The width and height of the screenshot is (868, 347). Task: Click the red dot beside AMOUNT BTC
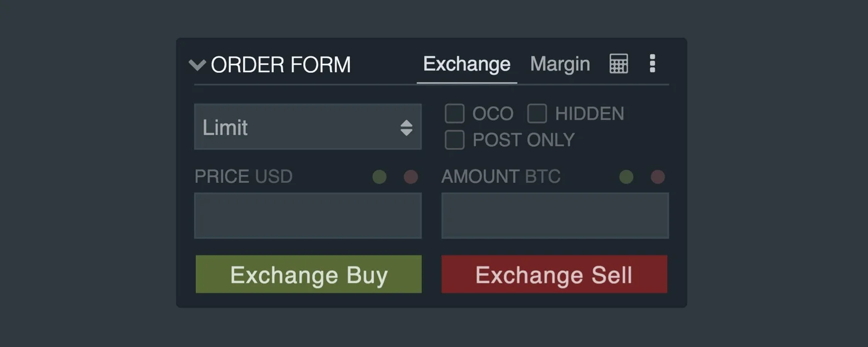[x=657, y=177]
